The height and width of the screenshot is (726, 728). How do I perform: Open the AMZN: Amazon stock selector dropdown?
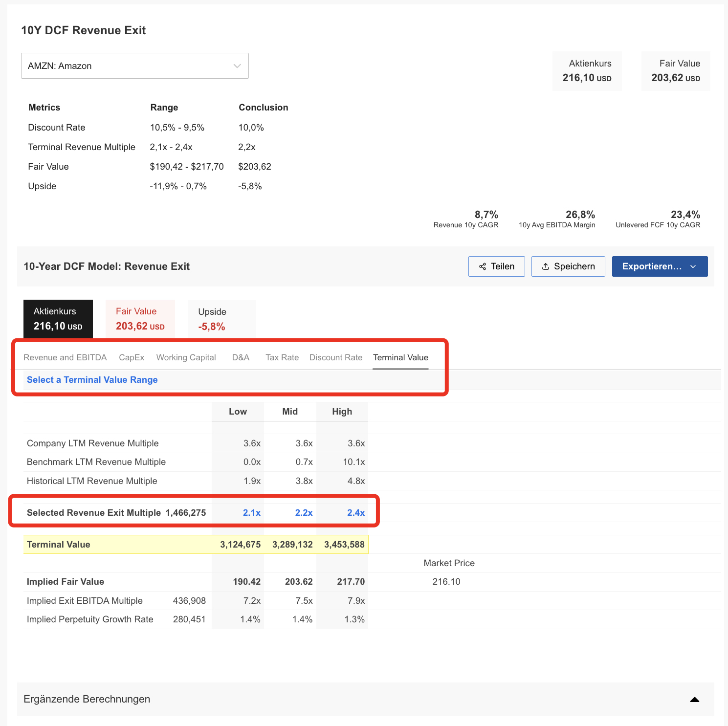pos(134,66)
